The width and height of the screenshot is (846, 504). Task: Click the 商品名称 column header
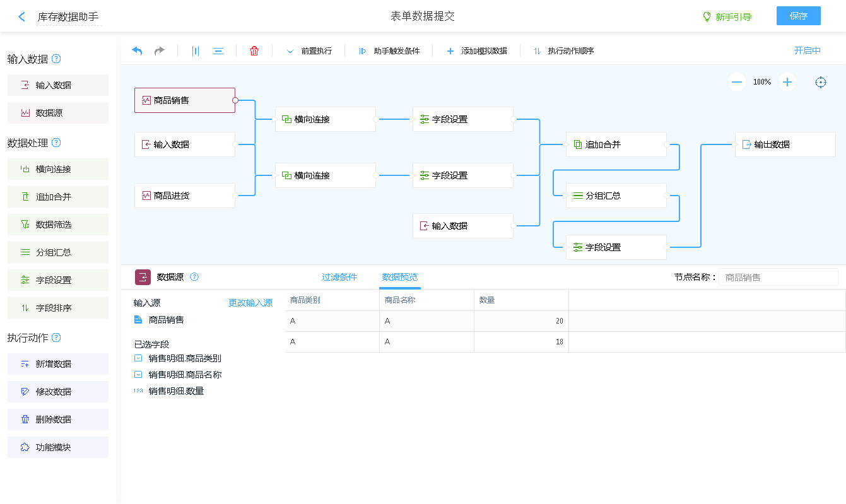point(426,300)
